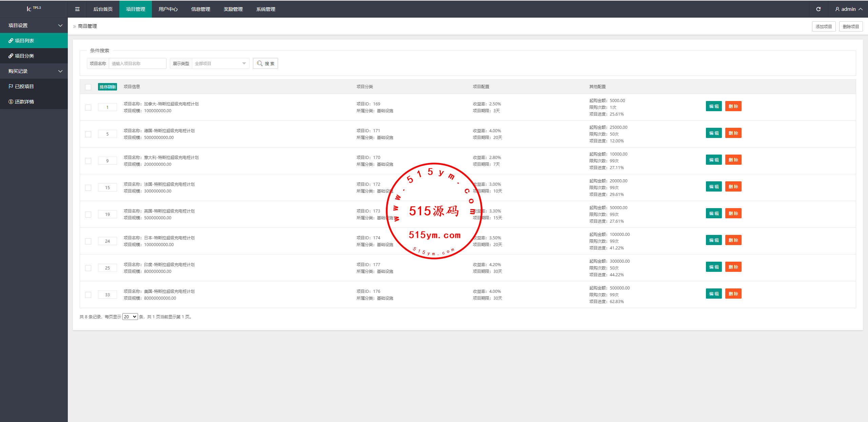Click the admin user profile icon
868x422 pixels.
(x=837, y=9)
